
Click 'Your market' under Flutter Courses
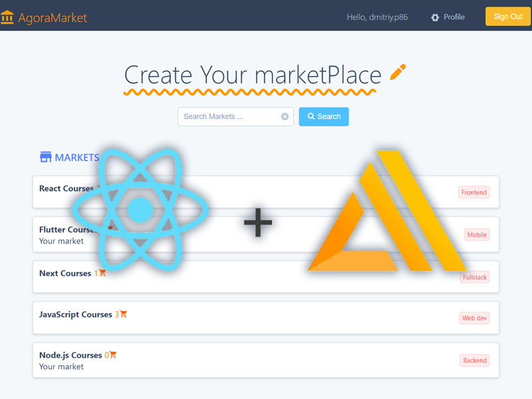click(x=61, y=241)
